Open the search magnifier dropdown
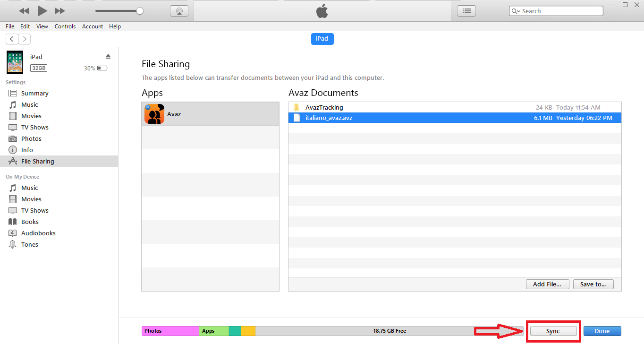Viewport: 644px width, 344px height. (516, 11)
